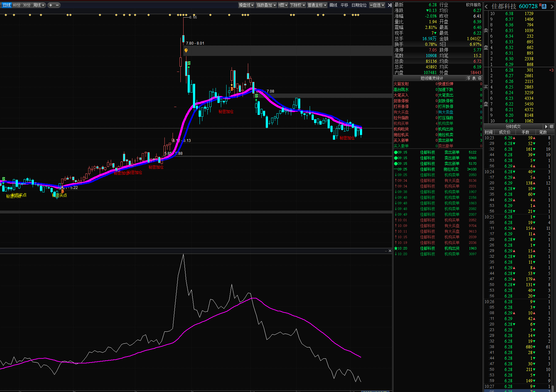The image size is (556, 392).
Task: Click the 日期定位 button
Action: point(359,5)
